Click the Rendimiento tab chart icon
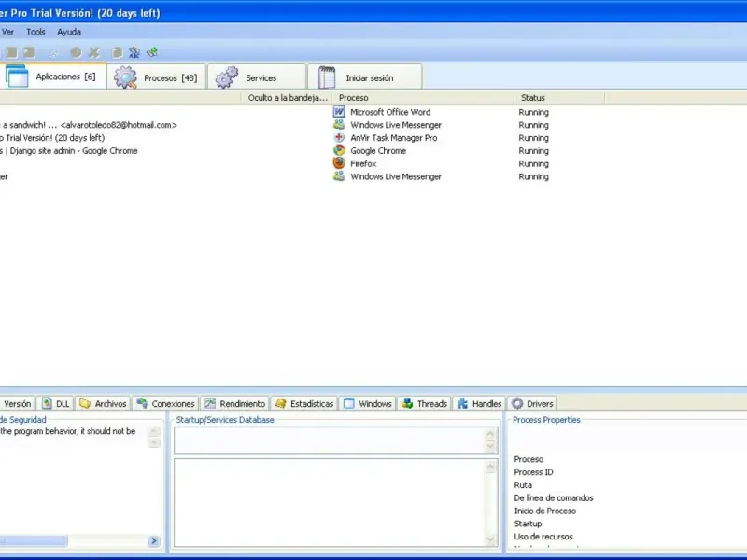The width and height of the screenshot is (747, 560). [x=210, y=403]
